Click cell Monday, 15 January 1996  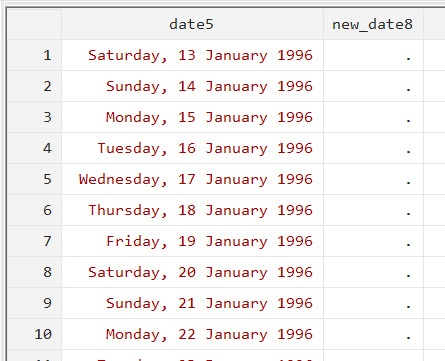click(x=192, y=117)
